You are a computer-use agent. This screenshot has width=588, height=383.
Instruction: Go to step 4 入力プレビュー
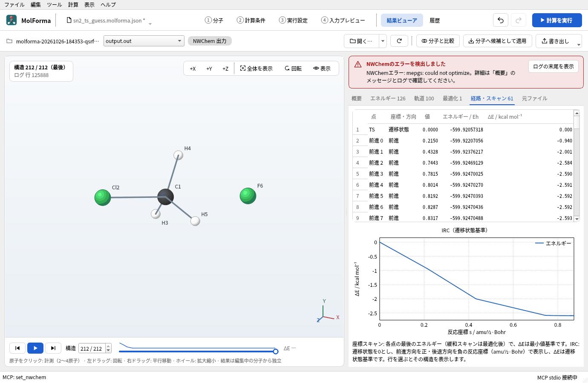(343, 20)
